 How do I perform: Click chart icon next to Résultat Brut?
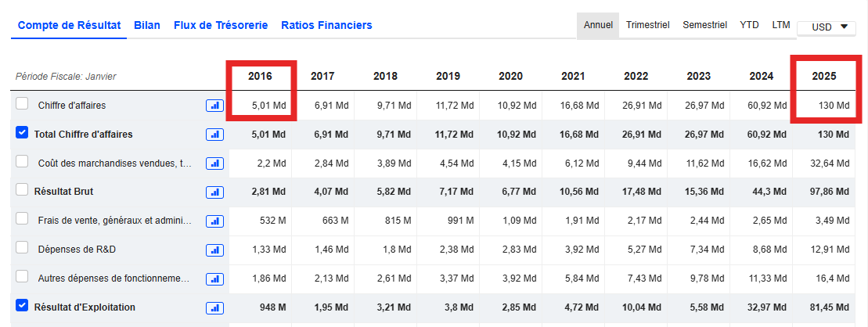214,192
